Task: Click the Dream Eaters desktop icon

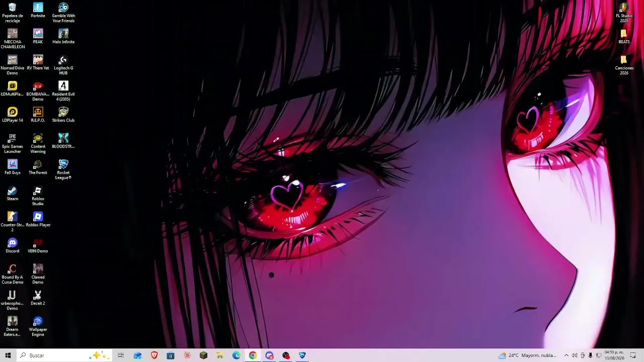Action: point(13,326)
